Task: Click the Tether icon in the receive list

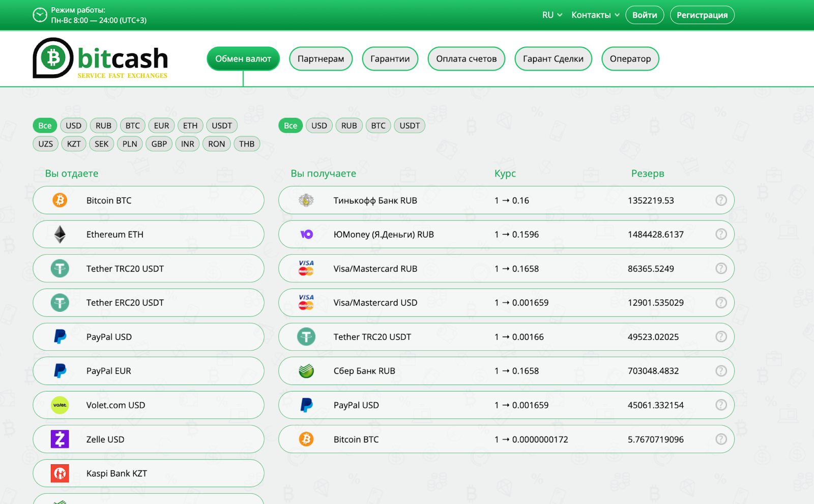Action: click(306, 337)
